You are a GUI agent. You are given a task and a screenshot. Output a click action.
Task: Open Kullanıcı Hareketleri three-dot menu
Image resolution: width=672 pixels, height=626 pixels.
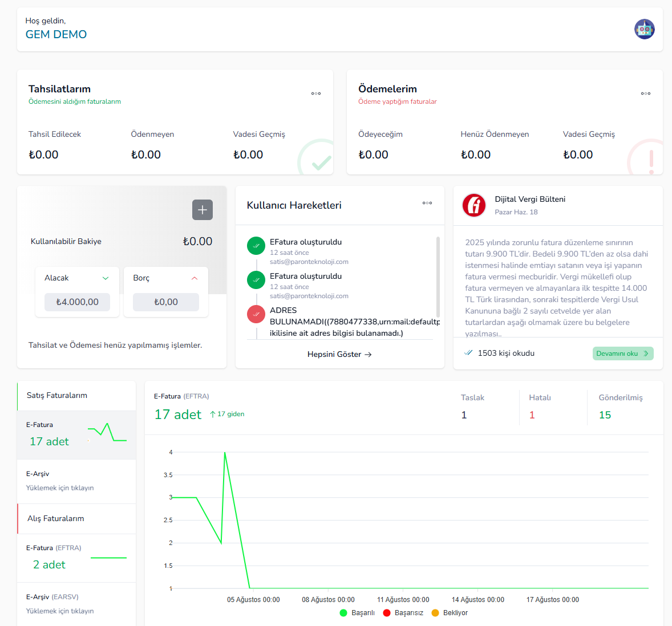pyautogui.click(x=427, y=203)
